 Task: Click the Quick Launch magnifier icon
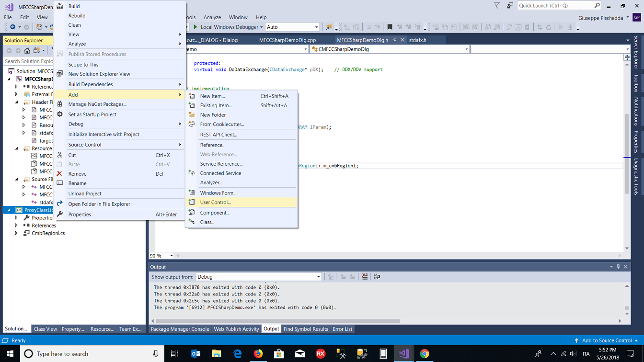tap(597, 6)
